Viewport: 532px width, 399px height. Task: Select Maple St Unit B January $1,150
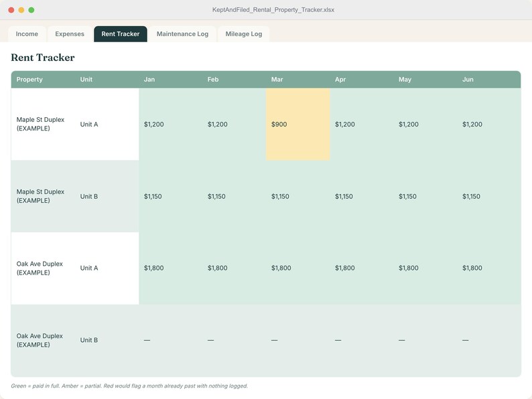click(x=171, y=196)
